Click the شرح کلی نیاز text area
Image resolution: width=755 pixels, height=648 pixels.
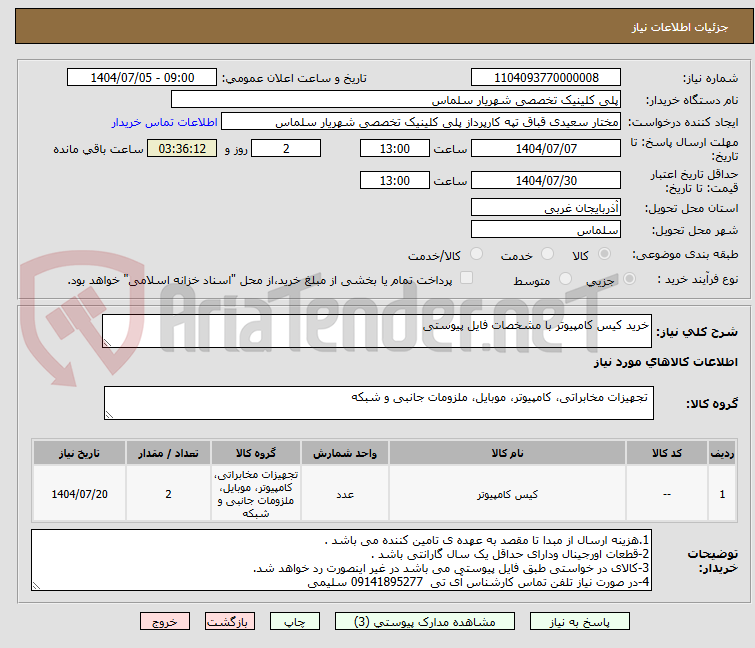tap(377, 331)
